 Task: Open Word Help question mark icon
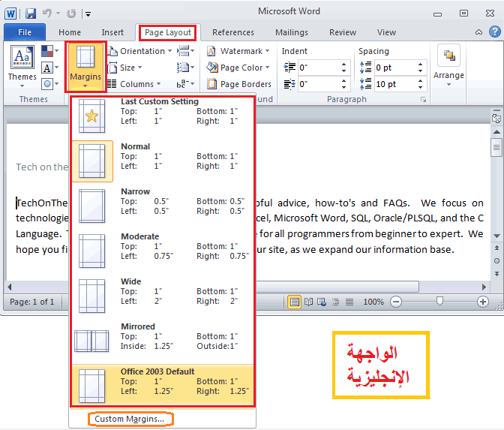tap(495, 32)
